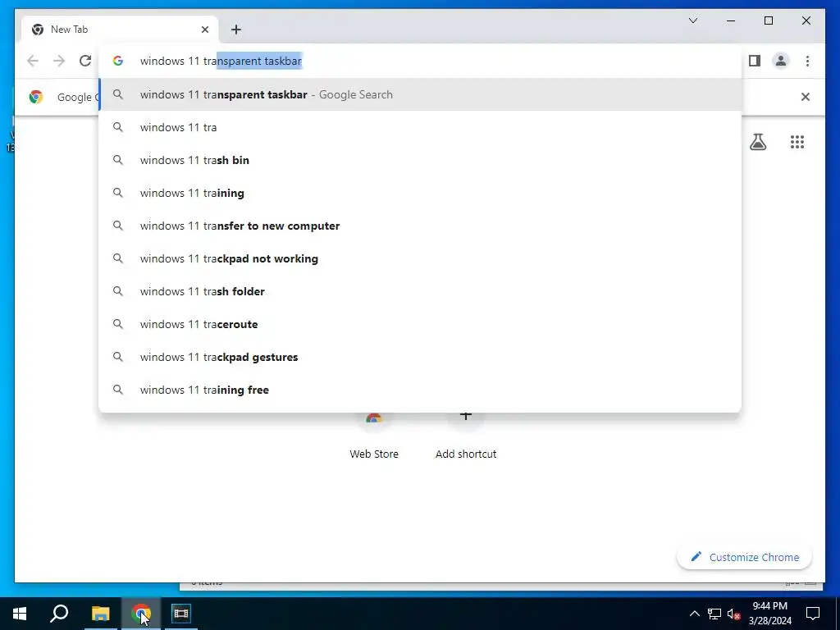This screenshot has width=840, height=630.
Task: Close the New Tab tab
Action: click(x=204, y=30)
